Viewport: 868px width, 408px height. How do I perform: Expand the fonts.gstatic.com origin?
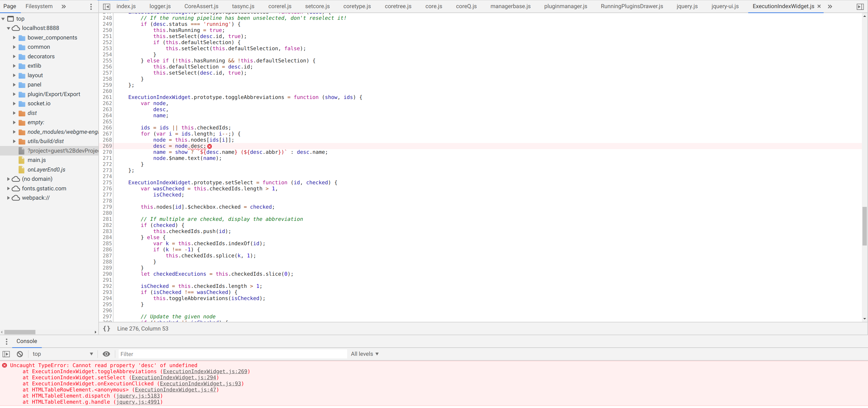tap(8, 188)
